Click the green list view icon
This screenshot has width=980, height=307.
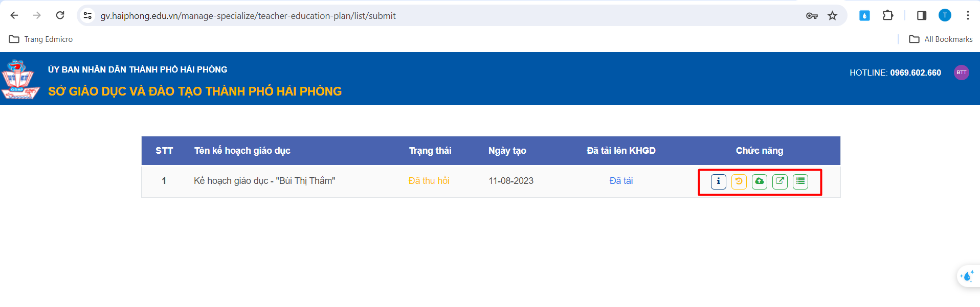pos(800,181)
